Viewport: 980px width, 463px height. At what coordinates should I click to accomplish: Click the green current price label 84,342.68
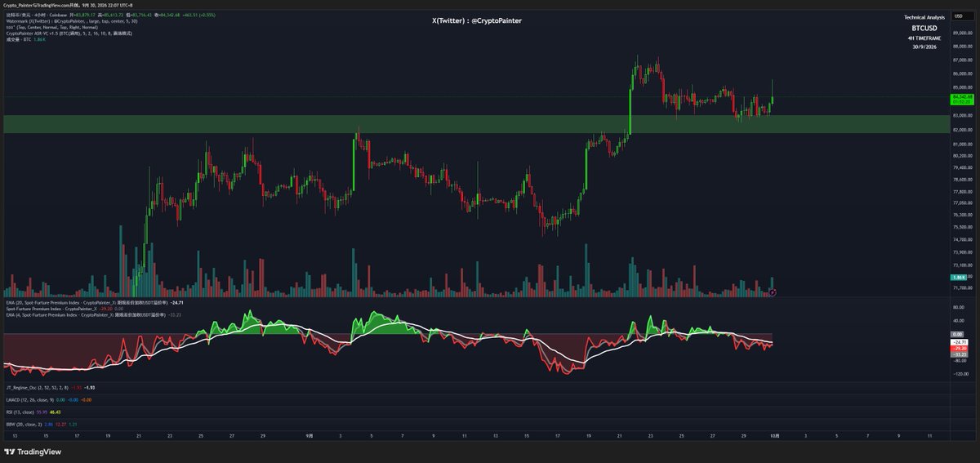[961, 99]
